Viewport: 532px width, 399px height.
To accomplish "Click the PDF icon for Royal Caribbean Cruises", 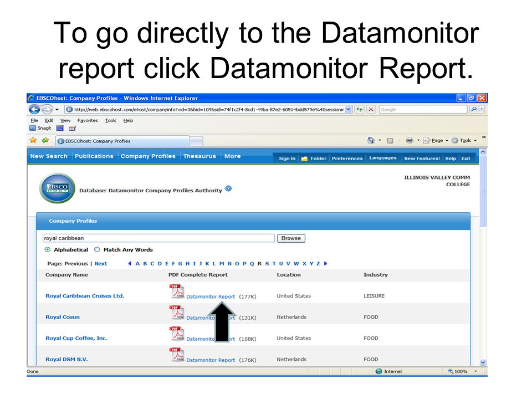I will (x=176, y=291).
